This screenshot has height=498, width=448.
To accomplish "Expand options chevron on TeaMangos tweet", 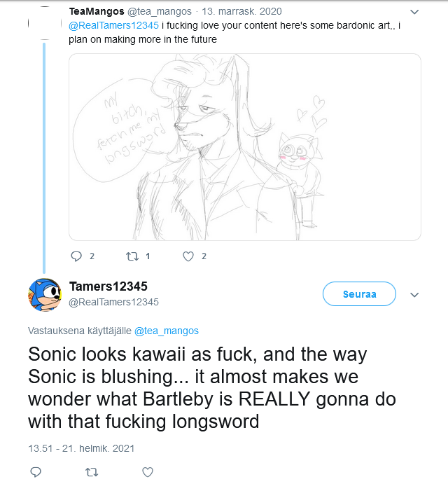I will (x=414, y=12).
